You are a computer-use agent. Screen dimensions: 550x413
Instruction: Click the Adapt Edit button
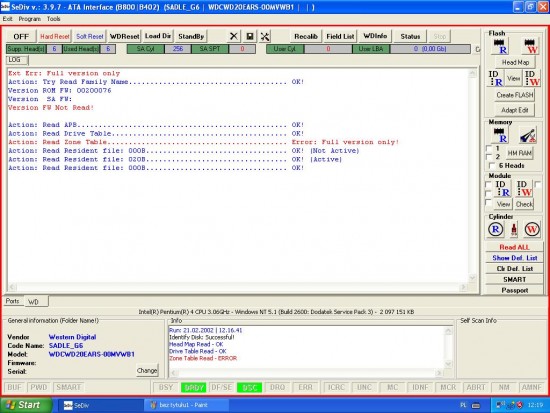coord(515,110)
